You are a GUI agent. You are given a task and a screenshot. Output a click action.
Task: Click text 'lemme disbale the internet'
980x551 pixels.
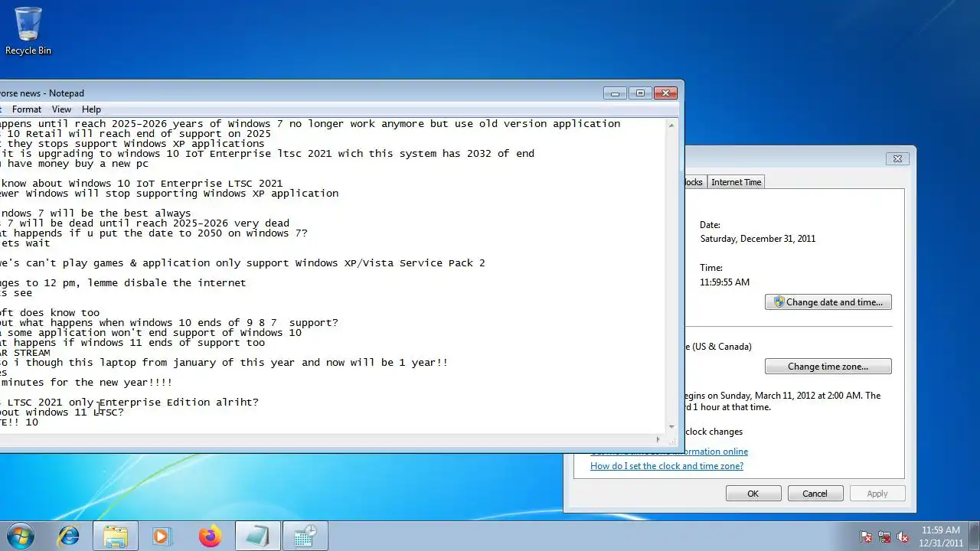[x=166, y=283]
